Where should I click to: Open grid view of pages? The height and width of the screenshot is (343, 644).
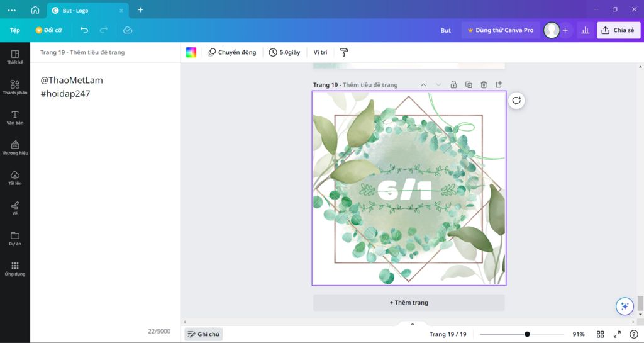600,334
